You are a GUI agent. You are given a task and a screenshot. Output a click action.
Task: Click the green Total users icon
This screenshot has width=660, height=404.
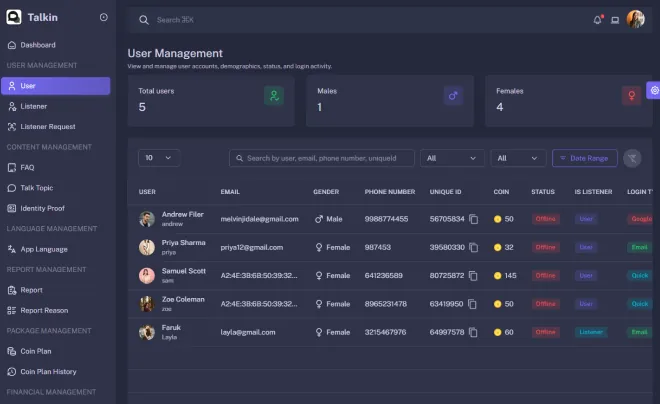pyautogui.click(x=274, y=96)
